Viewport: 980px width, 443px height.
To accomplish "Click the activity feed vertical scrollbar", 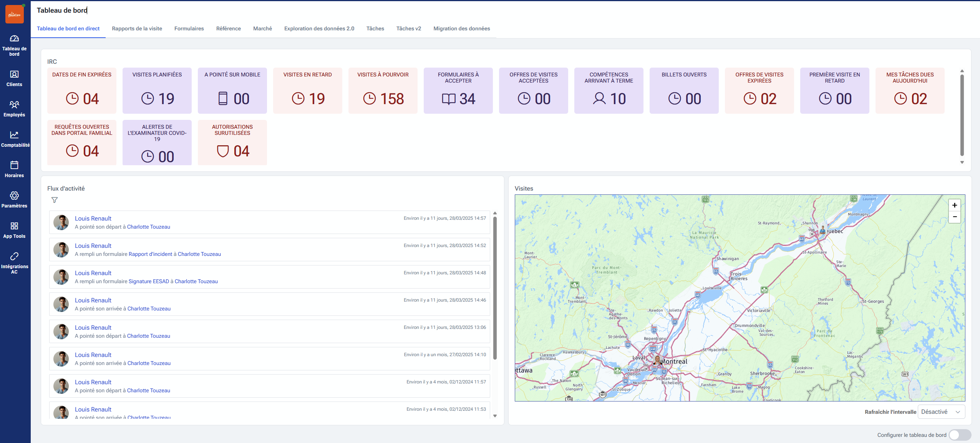I will pos(495,288).
